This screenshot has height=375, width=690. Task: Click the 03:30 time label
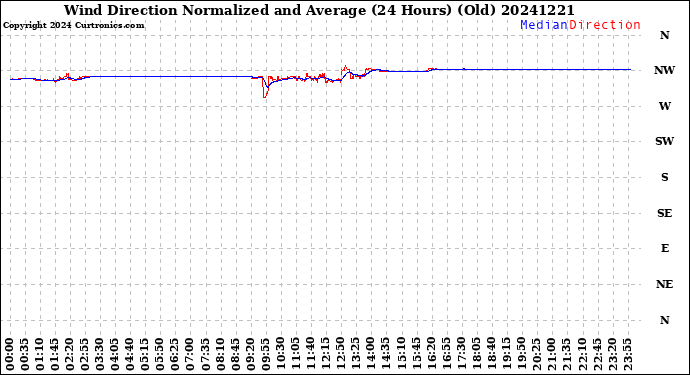tap(100, 355)
